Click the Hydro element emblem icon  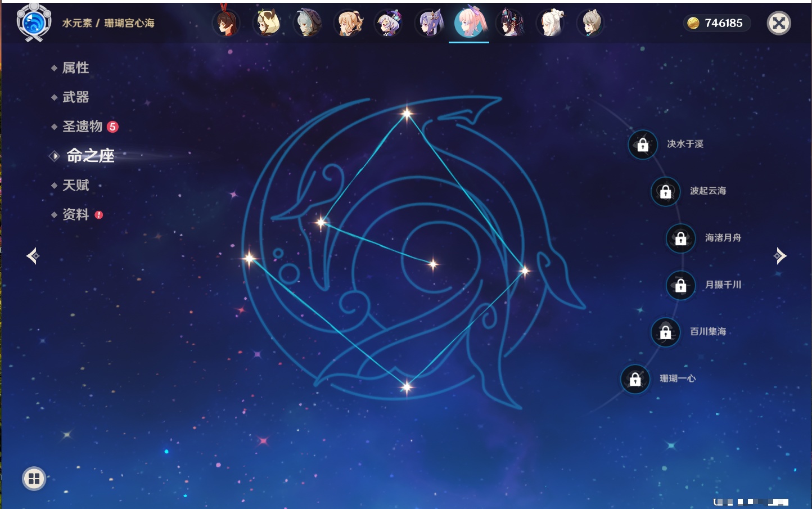(x=34, y=22)
